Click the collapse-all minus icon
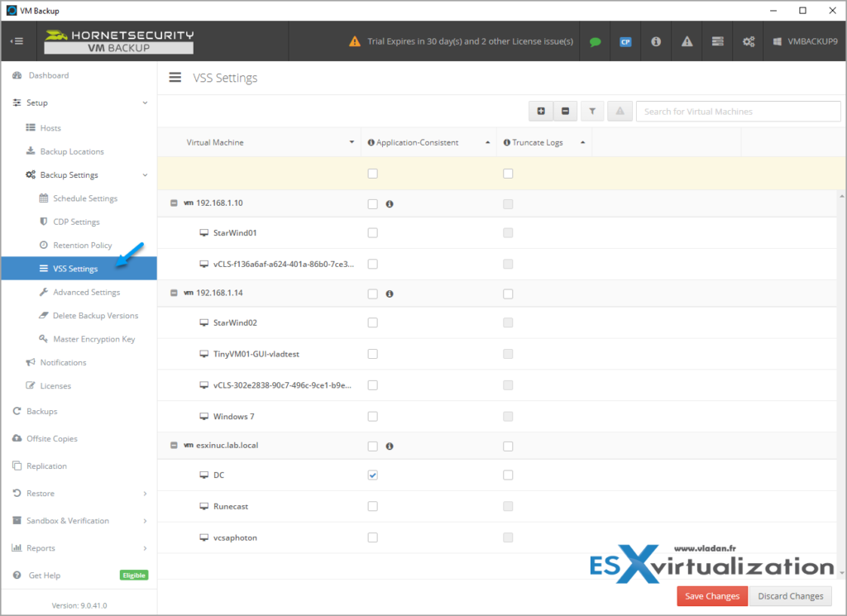Screen dimensions: 847x616 click(567, 111)
